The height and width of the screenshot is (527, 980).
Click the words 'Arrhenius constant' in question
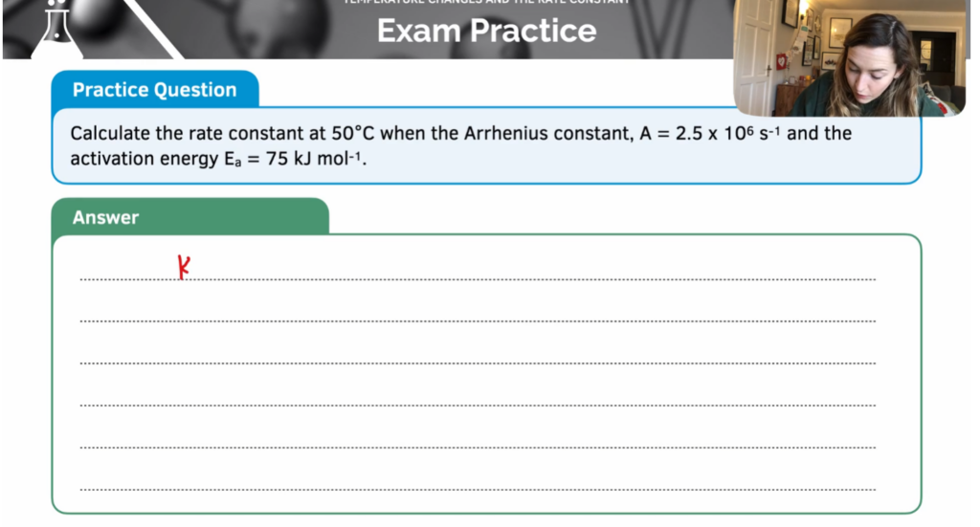coord(547,134)
